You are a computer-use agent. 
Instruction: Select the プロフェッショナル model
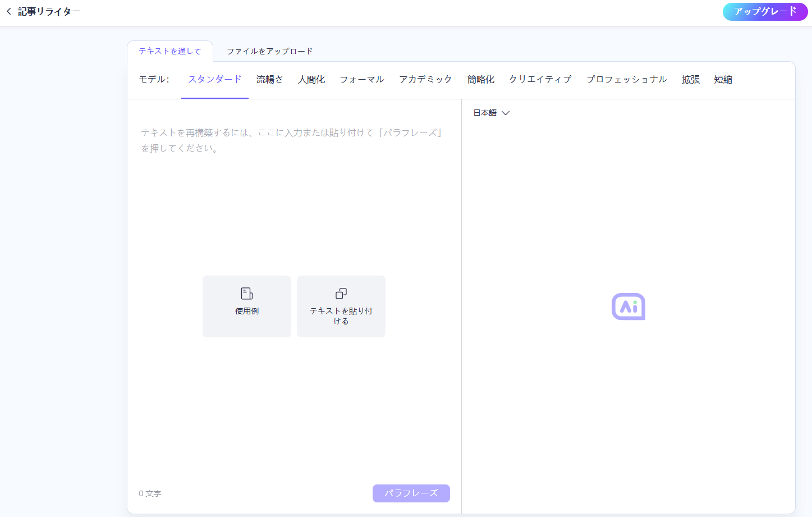(627, 79)
